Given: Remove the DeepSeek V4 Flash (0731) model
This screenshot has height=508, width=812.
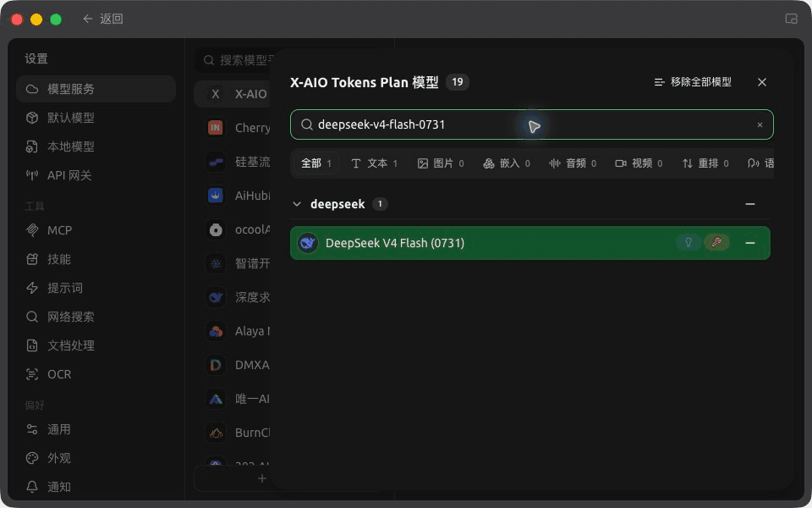Looking at the screenshot, I should 750,243.
